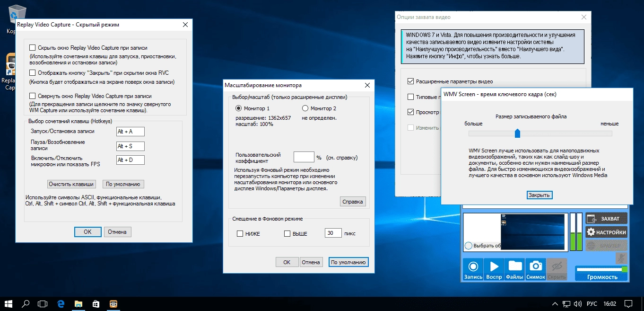Image resolution: width=644 pixels, height=311 pixels.
Task: Click OK in Масштабирование монитора dialog
Action: [x=287, y=262]
